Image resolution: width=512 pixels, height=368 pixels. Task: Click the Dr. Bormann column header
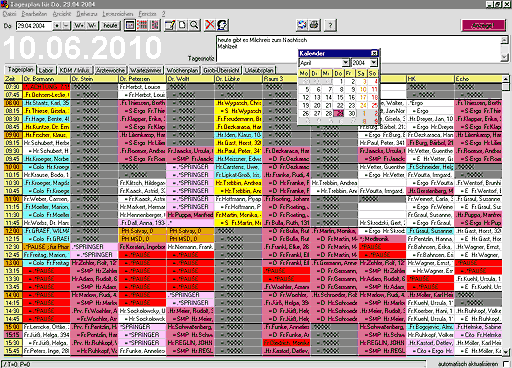point(47,79)
